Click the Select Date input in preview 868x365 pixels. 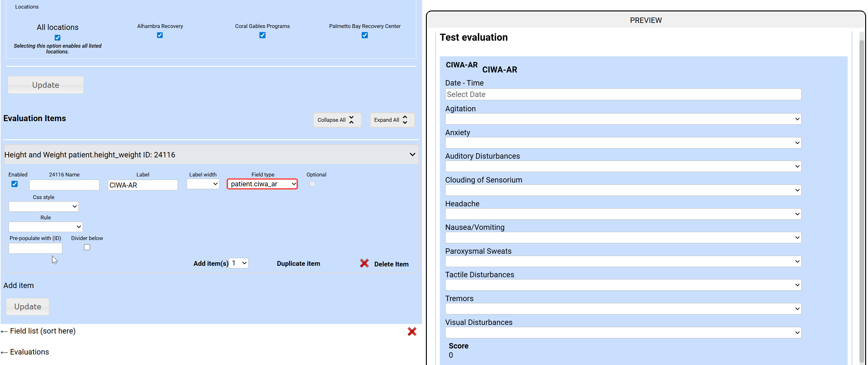(623, 94)
